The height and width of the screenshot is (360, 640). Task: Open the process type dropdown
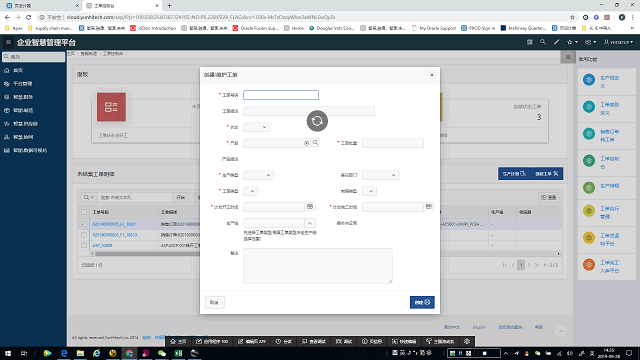tap(369, 191)
